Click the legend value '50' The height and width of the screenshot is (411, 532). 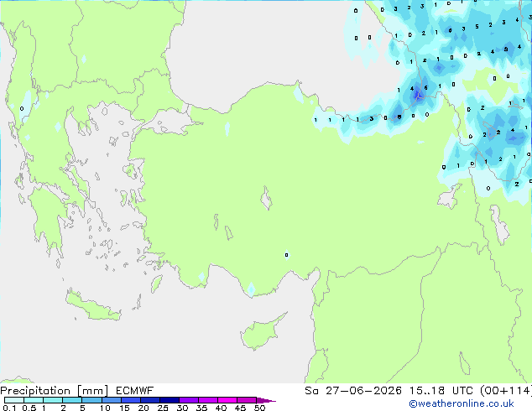260,408
